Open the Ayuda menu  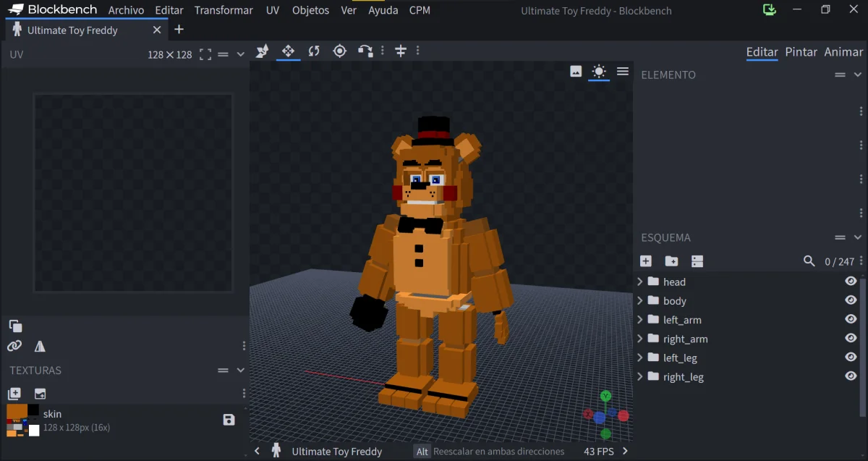coord(383,10)
